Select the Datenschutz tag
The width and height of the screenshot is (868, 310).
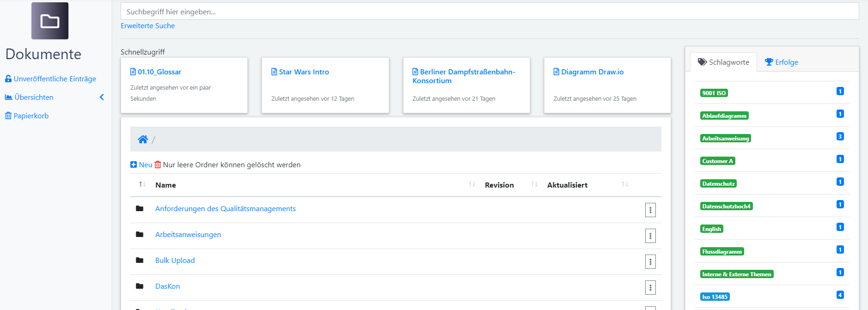coord(718,183)
